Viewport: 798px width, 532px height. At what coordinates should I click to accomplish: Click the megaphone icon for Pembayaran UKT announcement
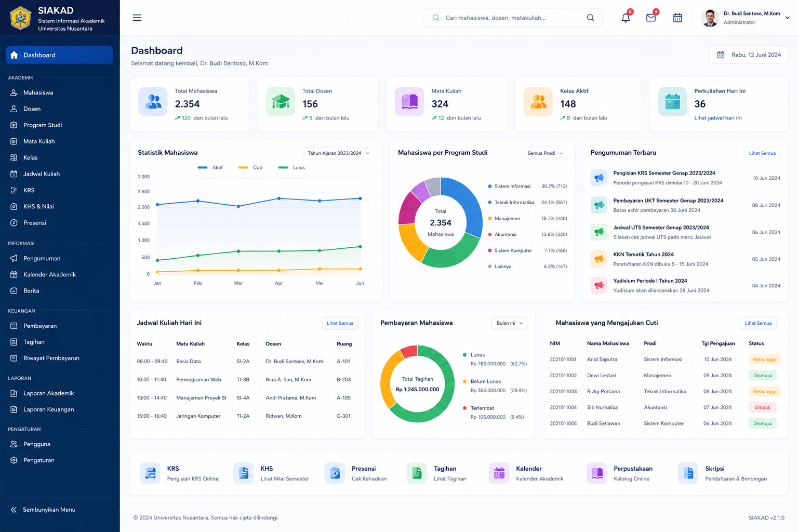point(599,205)
